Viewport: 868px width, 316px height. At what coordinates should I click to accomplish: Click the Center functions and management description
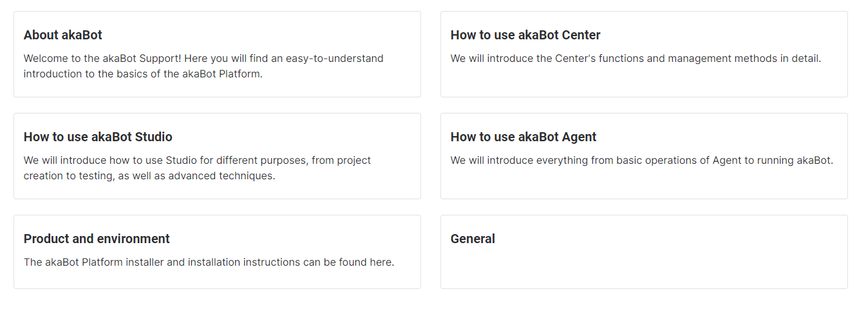(x=636, y=59)
